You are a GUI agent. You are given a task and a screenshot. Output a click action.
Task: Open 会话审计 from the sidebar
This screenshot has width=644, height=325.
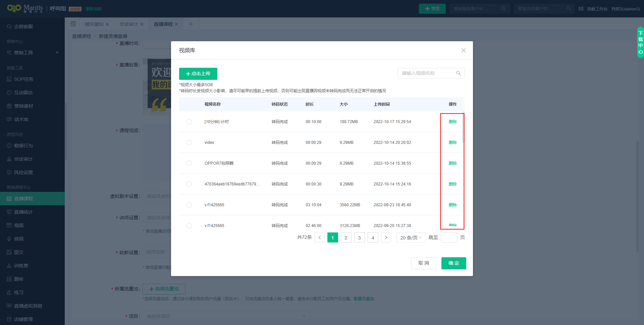pyautogui.click(x=23, y=159)
